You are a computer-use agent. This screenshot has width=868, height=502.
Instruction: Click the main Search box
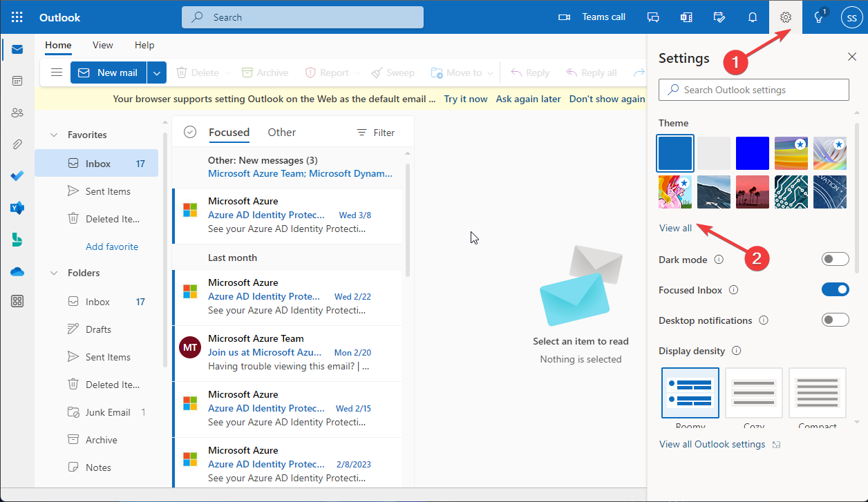pyautogui.click(x=303, y=17)
